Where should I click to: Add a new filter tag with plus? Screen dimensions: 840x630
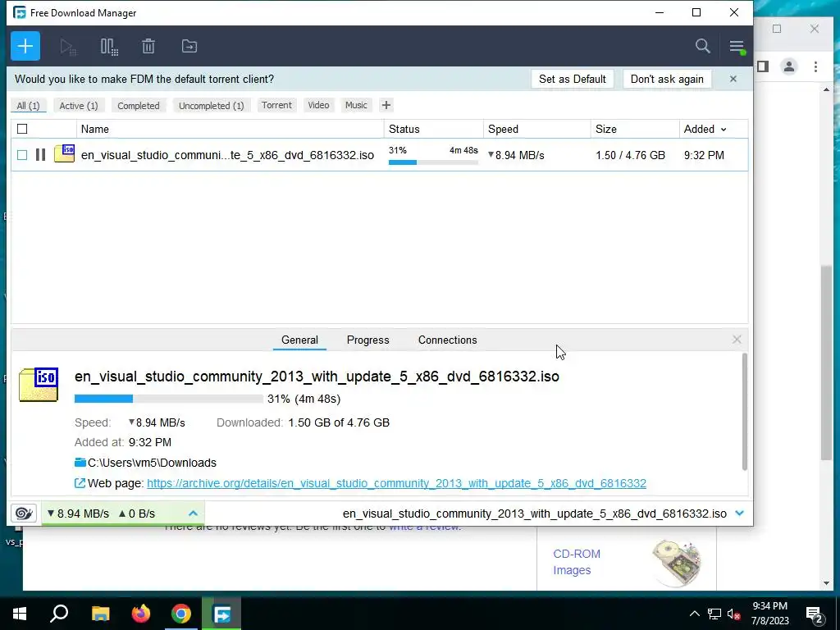[x=386, y=105]
